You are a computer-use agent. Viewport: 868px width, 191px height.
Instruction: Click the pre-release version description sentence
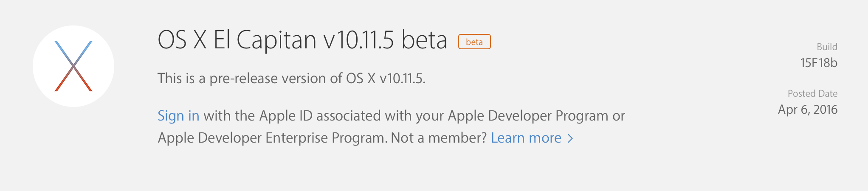click(291, 79)
